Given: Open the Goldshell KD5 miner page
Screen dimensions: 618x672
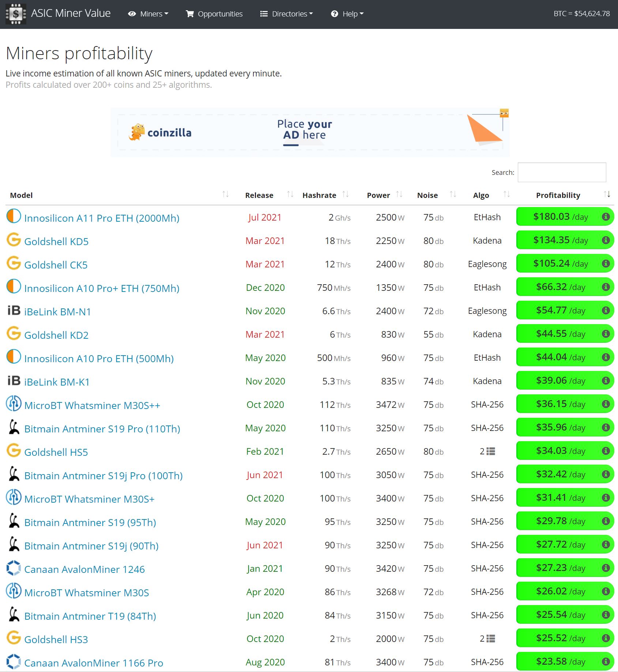Looking at the screenshot, I should 56,241.
